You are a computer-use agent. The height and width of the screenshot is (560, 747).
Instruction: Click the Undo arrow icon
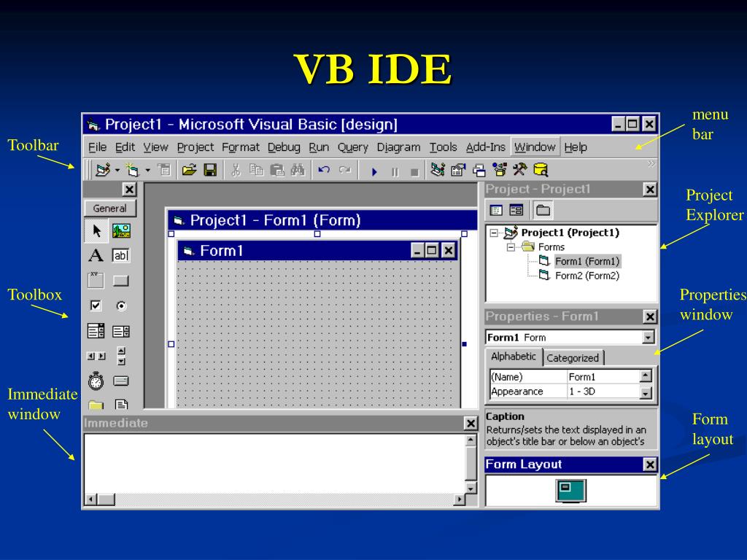tap(324, 169)
